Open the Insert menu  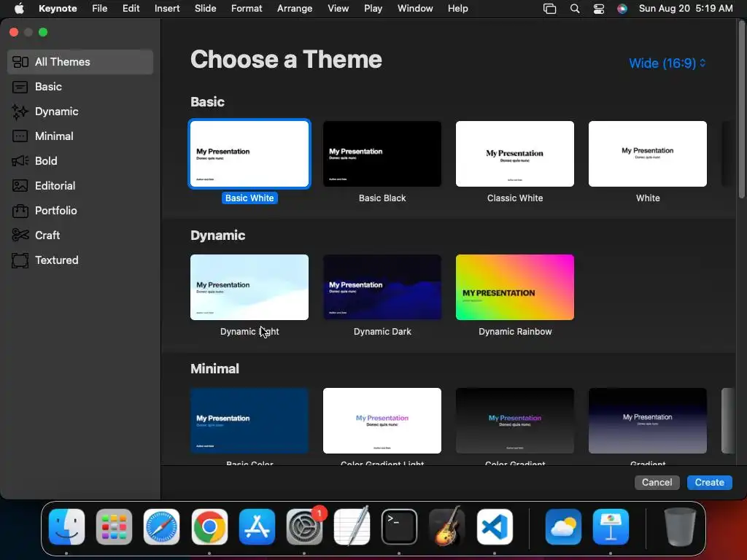(167, 9)
